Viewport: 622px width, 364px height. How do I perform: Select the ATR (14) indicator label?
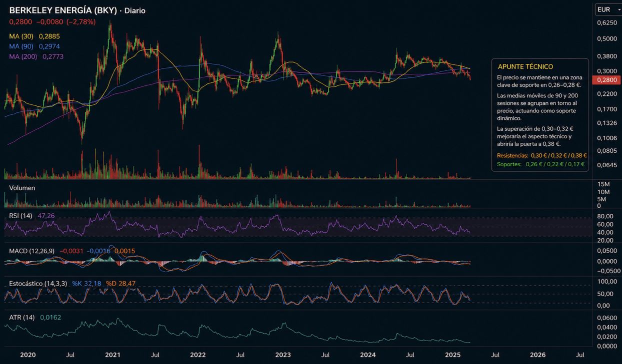21,317
